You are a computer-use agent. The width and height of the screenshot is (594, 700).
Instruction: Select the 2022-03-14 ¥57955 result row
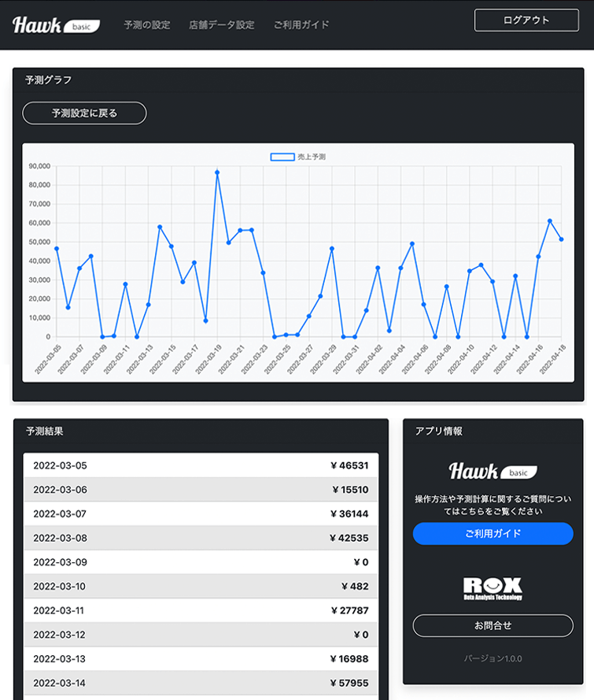tap(201, 683)
